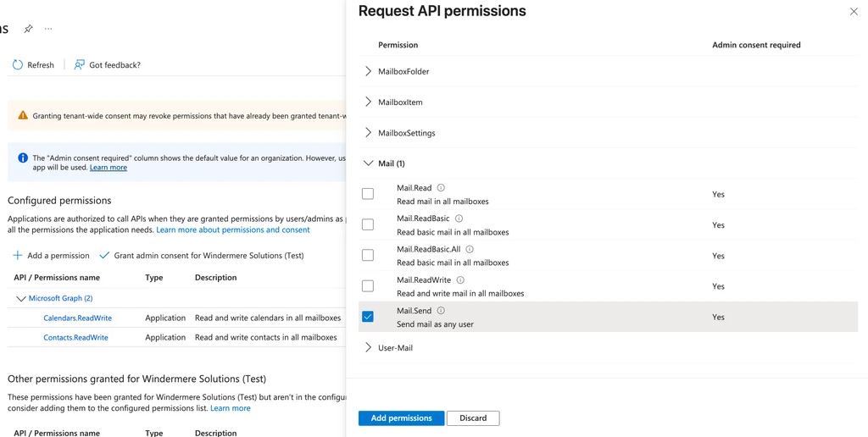Click the blue information circle icon
The height and width of the screenshot is (437, 868).
pos(23,158)
